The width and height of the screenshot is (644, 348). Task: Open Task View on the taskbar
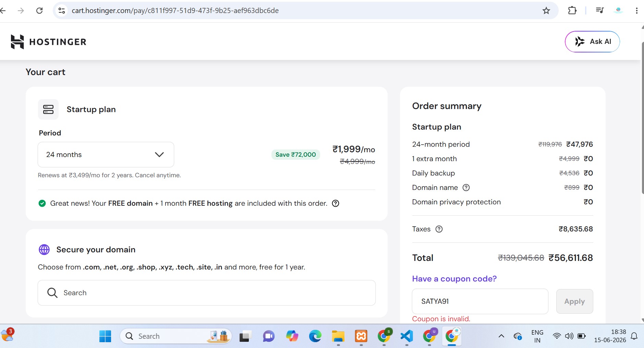click(x=245, y=336)
